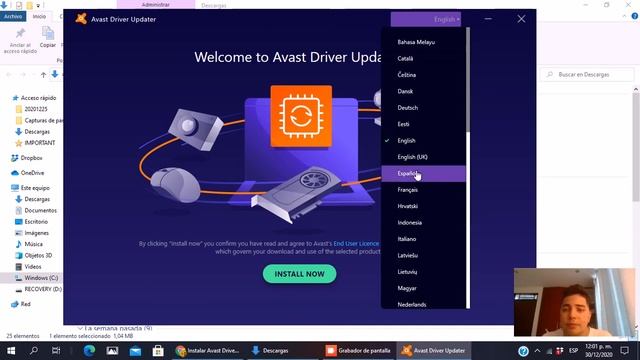This screenshot has width=640, height=360.
Task: Click the Explorer help icon
Action: (635, 16)
